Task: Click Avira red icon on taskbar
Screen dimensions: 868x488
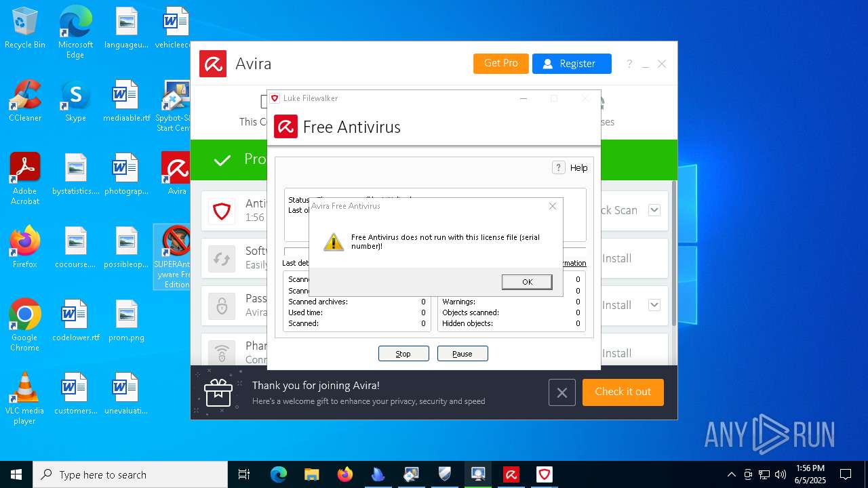Action: [x=511, y=474]
